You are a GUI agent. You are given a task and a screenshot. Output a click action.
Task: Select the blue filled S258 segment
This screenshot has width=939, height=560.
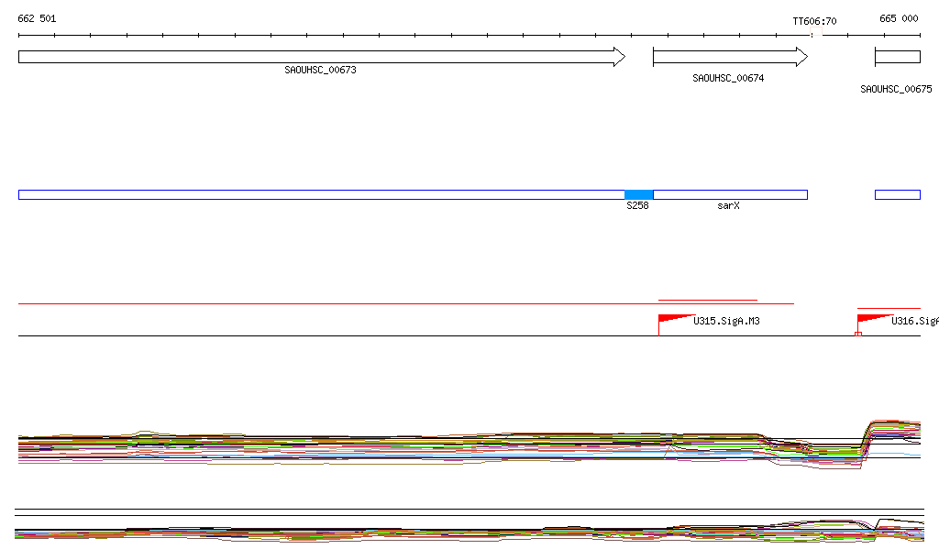pyautogui.click(x=638, y=194)
